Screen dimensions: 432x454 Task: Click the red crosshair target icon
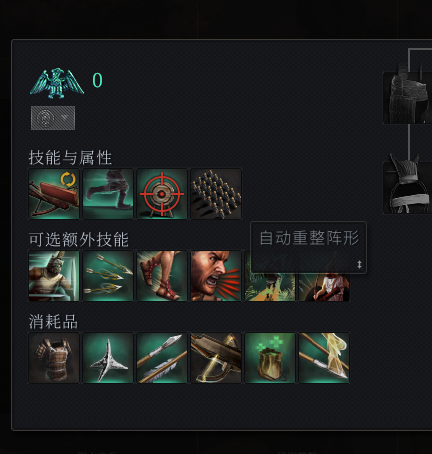[x=162, y=194]
